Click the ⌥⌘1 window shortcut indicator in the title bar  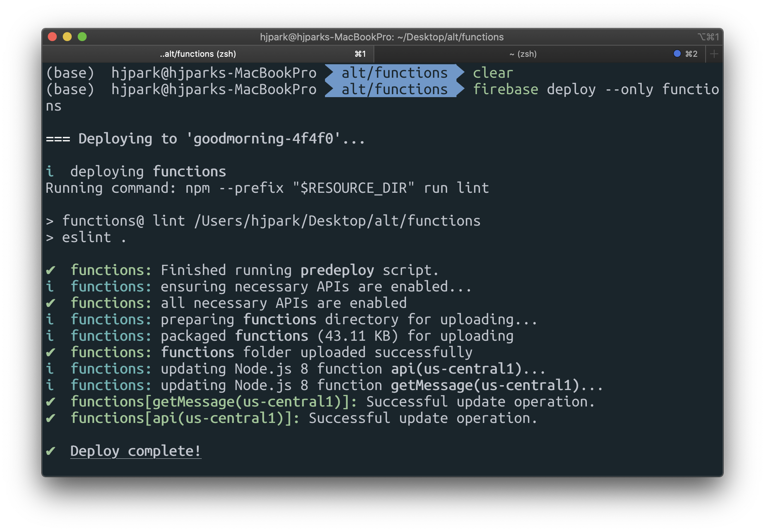click(x=708, y=37)
